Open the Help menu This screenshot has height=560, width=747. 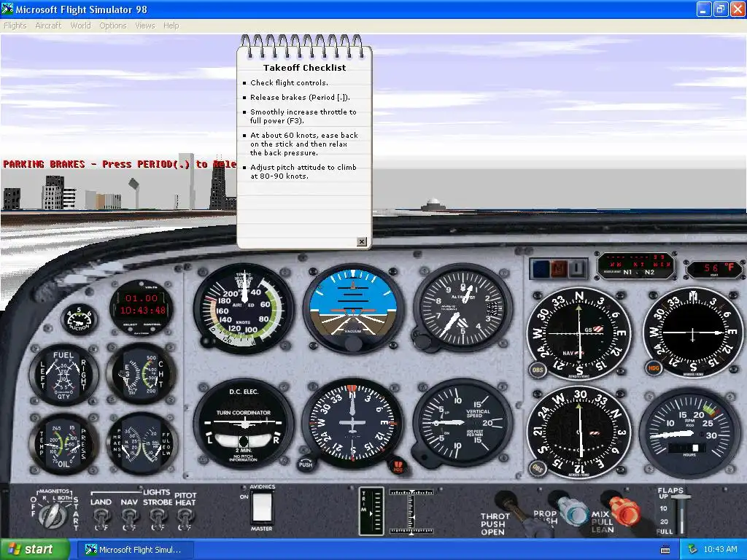click(x=171, y=26)
